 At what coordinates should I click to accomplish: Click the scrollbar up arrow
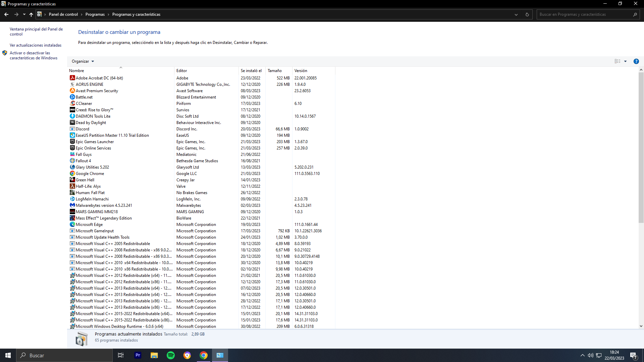click(641, 70)
